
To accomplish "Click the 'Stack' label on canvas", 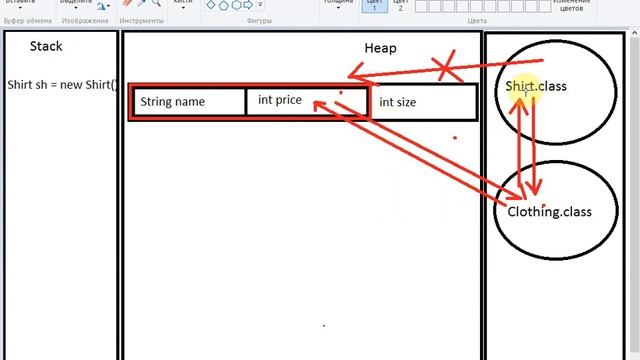I will click(46, 46).
